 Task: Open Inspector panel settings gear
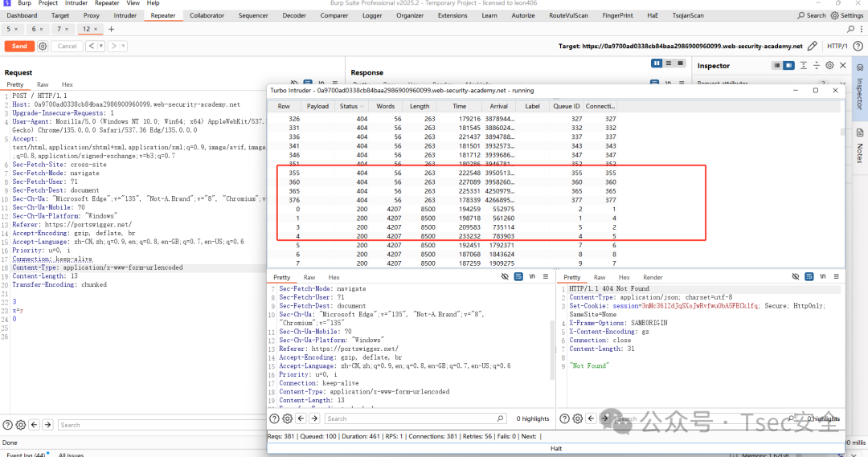829,65
